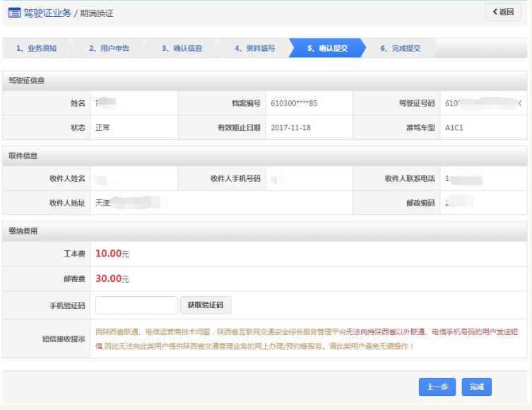The height and width of the screenshot is (410, 532).
Task: Go back using the 返回 button
Action: click(503, 12)
